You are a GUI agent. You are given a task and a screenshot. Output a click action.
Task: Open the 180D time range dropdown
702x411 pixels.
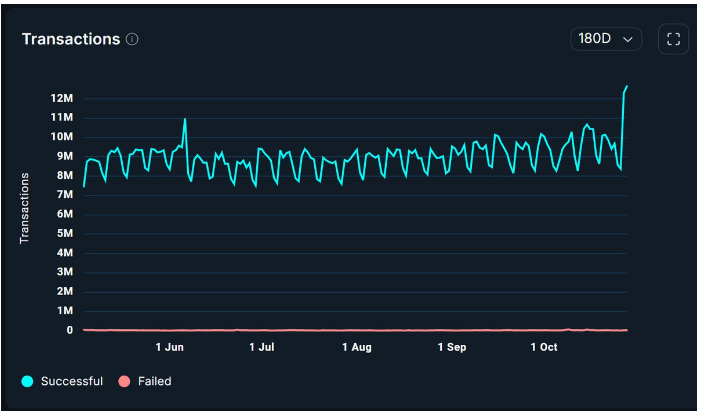pyautogui.click(x=606, y=39)
